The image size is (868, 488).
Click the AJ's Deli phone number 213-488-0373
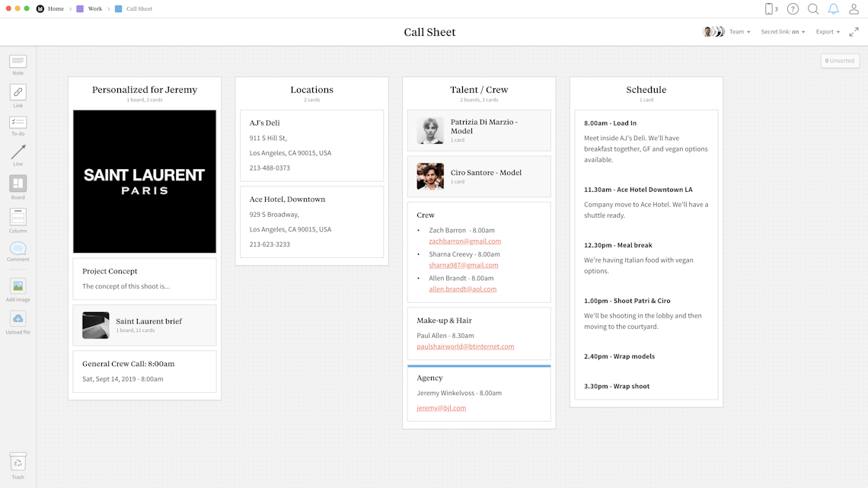(270, 167)
